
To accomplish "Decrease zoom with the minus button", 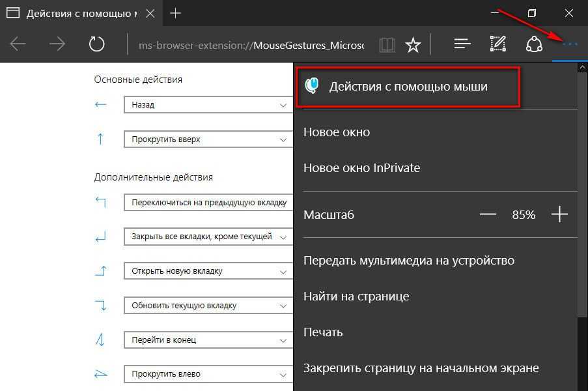I will (488, 214).
